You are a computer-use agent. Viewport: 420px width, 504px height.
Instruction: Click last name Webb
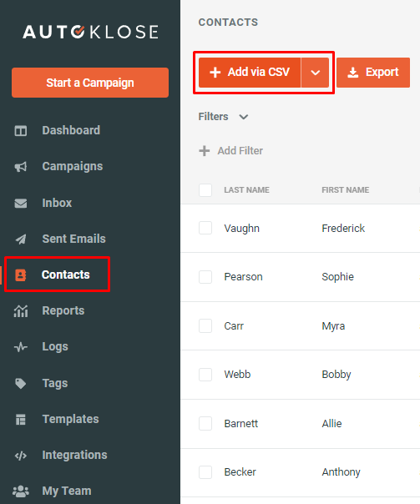click(x=237, y=375)
